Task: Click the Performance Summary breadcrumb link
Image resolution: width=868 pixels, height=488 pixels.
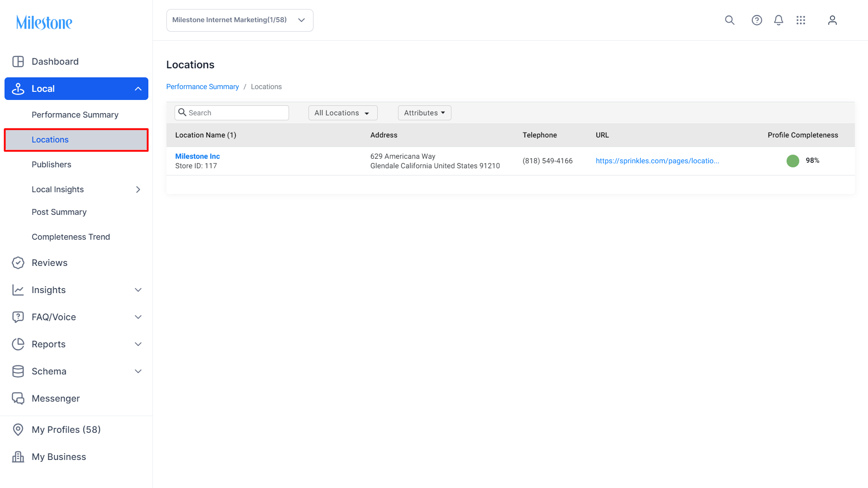Action: 202,87
